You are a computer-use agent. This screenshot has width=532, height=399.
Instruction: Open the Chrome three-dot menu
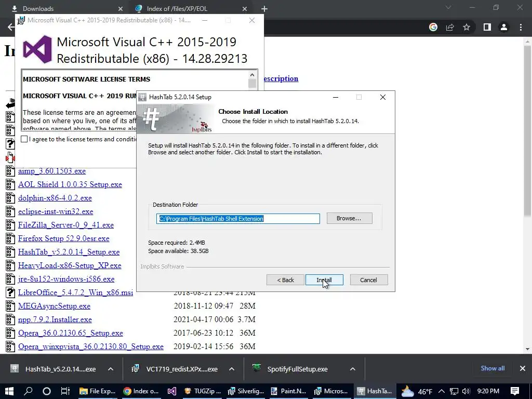pyautogui.click(x=521, y=27)
